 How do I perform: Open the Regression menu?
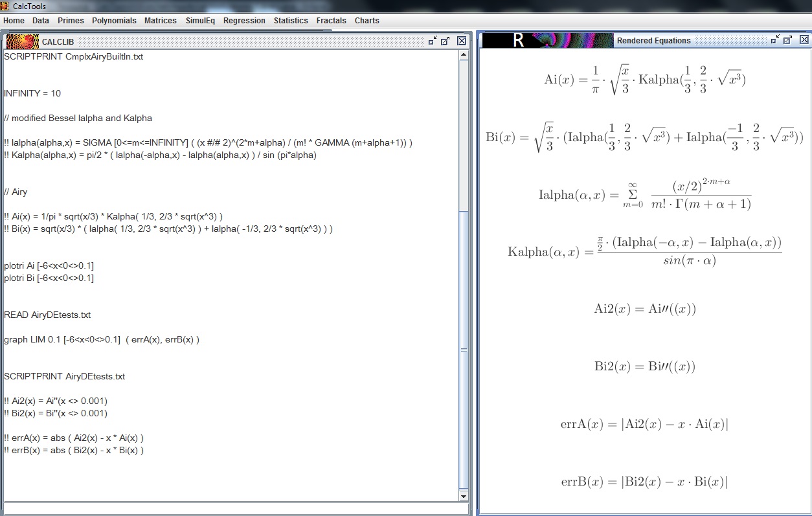click(244, 21)
